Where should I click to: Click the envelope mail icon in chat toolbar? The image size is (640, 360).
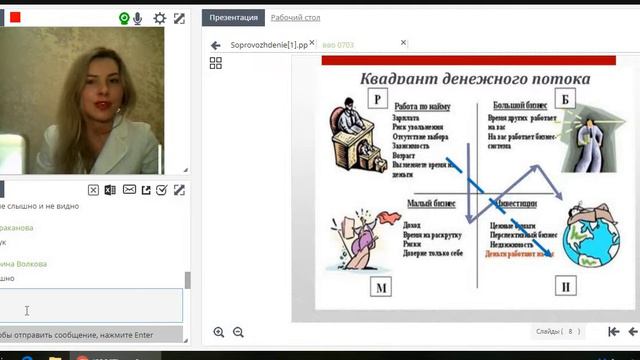[x=129, y=190]
